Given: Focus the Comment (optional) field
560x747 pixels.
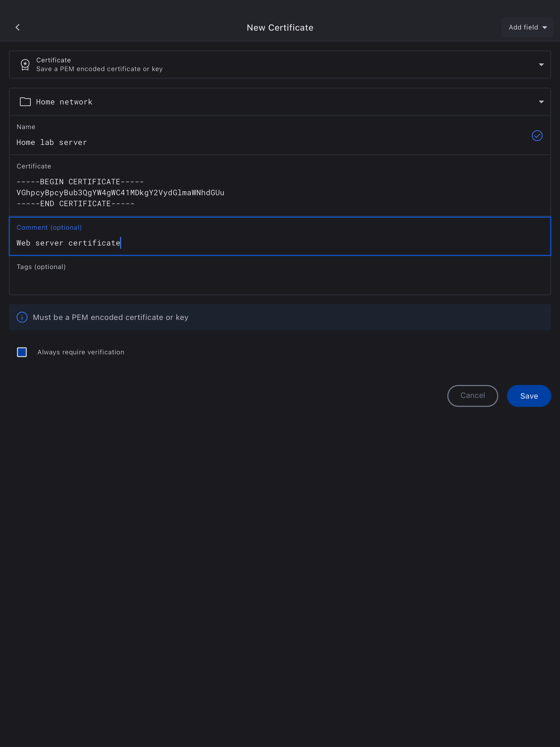Looking at the screenshot, I should coord(236,243).
